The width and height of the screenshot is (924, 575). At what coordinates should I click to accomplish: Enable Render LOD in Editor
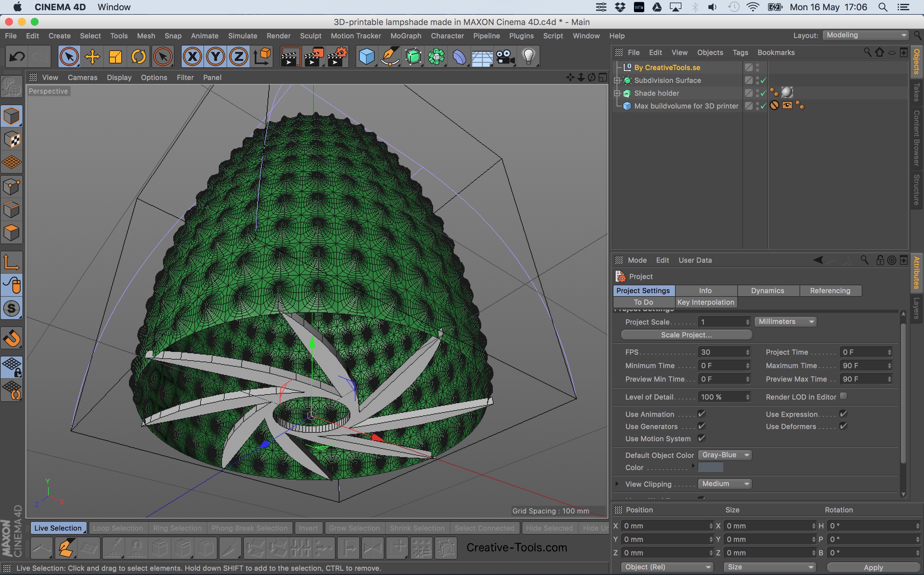pos(843,396)
